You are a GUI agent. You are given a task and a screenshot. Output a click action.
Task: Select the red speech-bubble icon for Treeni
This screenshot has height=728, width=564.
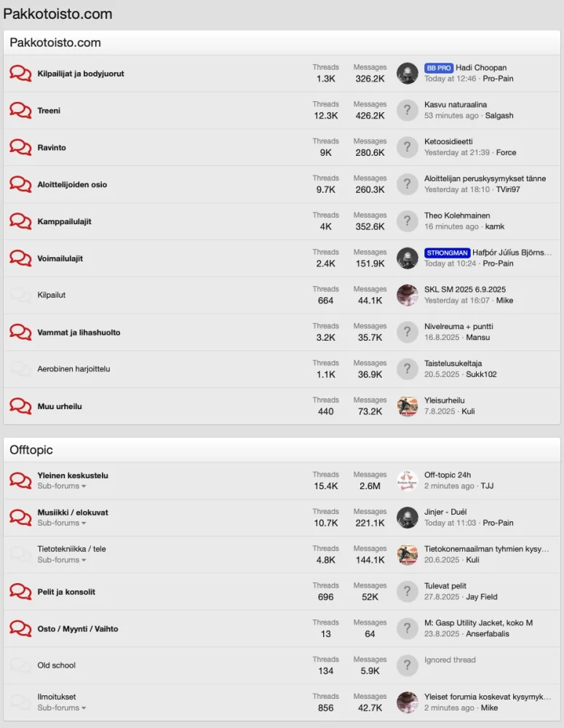tap(20, 110)
